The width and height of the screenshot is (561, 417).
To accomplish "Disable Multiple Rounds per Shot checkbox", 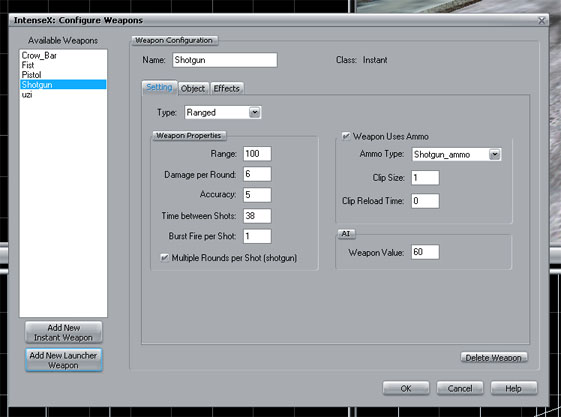I will 165,258.
